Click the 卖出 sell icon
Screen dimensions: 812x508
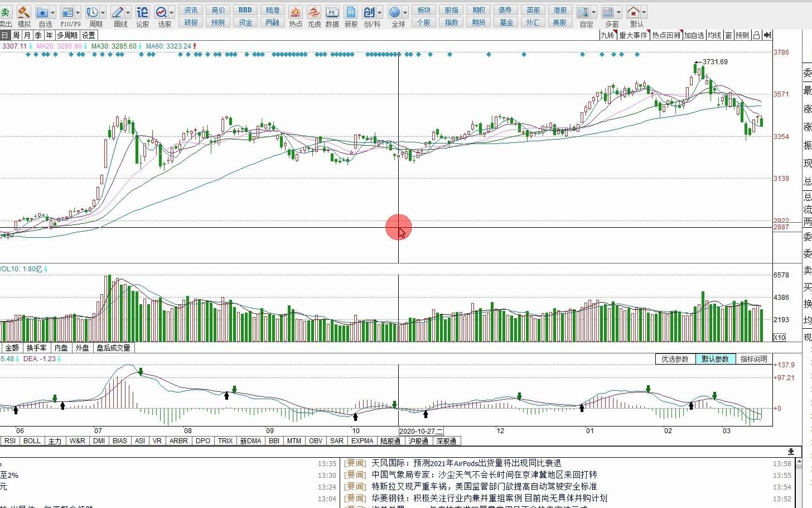5,12
